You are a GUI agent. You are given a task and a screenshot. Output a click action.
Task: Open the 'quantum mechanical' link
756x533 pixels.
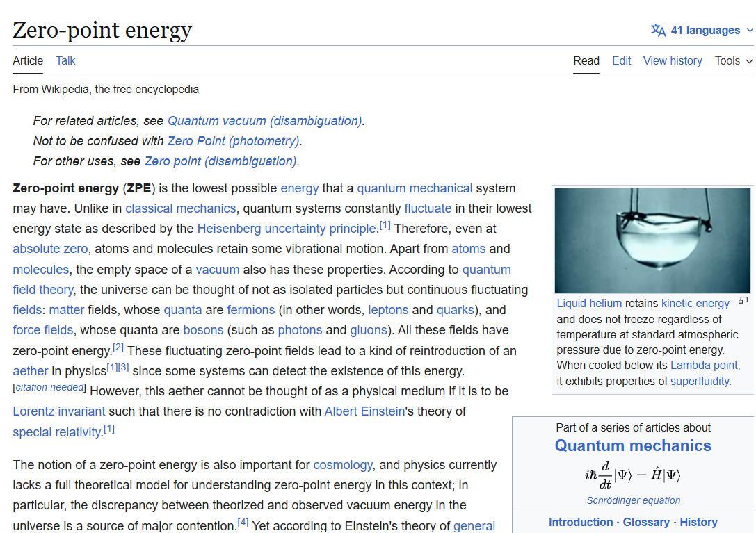[415, 188]
